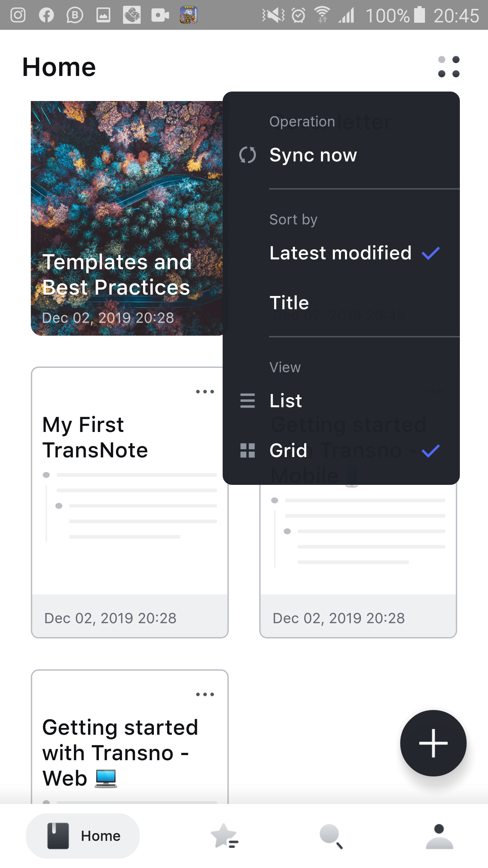Select the List view icon
Screen dimensions: 488x868
247,401
